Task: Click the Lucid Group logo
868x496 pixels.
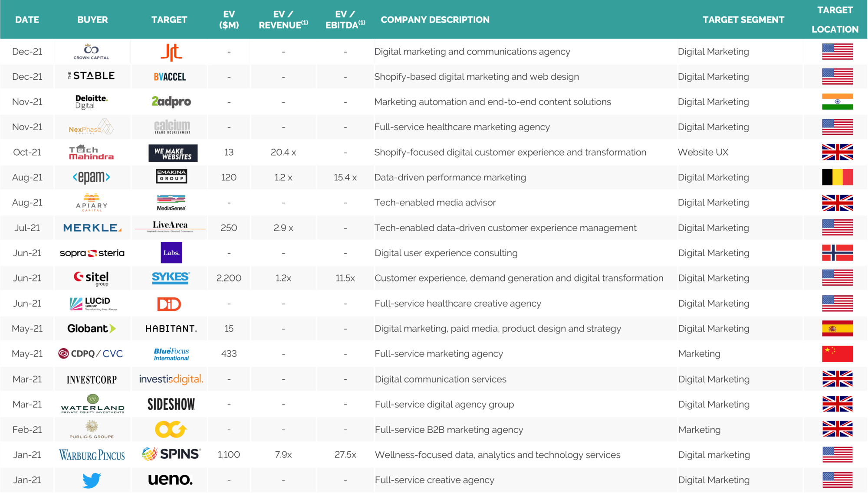Action: 93,303
